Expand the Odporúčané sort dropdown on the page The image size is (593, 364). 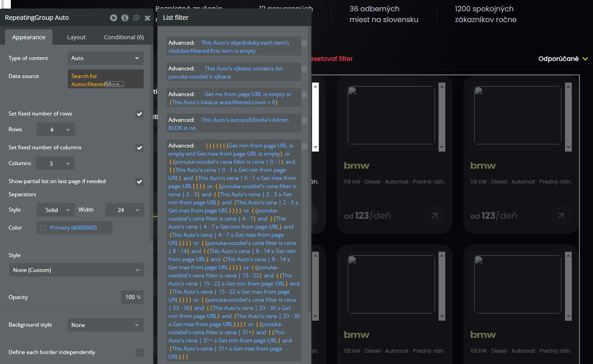click(x=563, y=59)
